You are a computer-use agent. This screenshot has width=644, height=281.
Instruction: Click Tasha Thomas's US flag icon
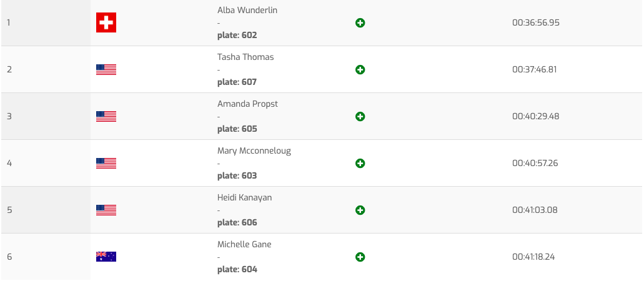106,70
